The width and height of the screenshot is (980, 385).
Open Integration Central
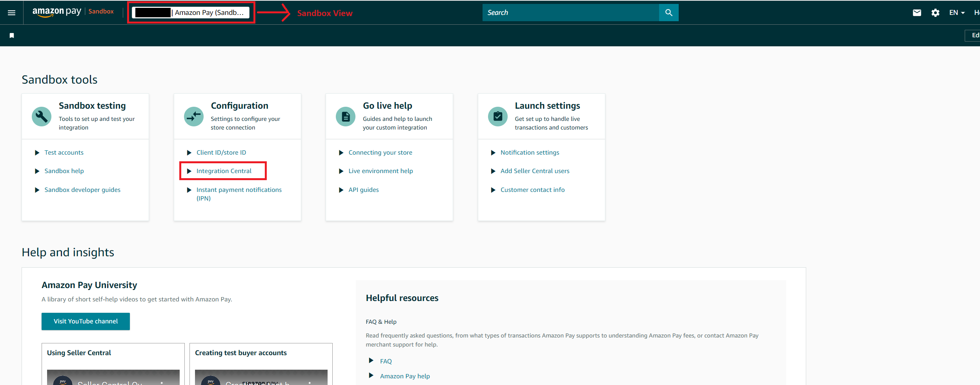pos(224,171)
